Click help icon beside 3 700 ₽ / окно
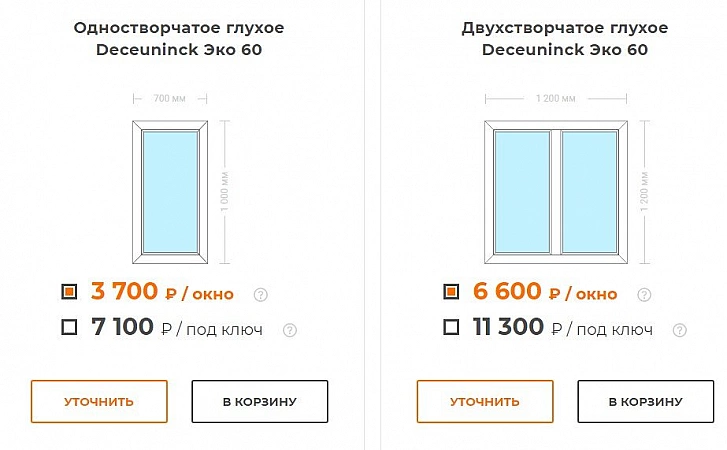Screen dimensions: 727x450 pos(261,294)
